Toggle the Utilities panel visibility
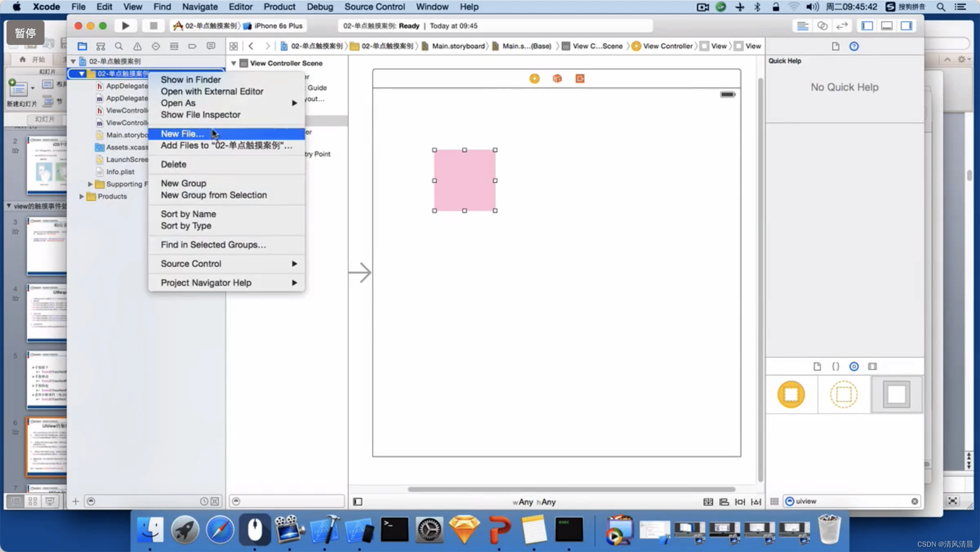The width and height of the screenshot is (980, 552). point(906,26)
